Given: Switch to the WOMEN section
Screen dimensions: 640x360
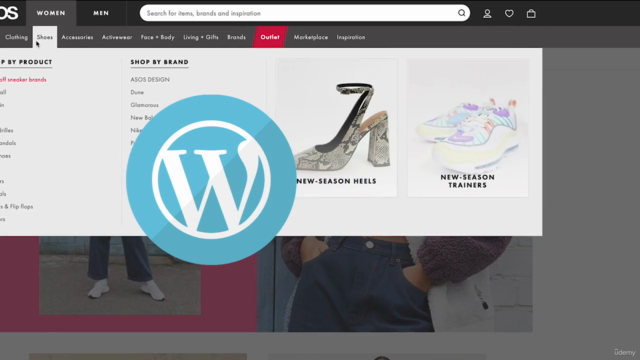Looking at the screenshot, I should [51, 13].
